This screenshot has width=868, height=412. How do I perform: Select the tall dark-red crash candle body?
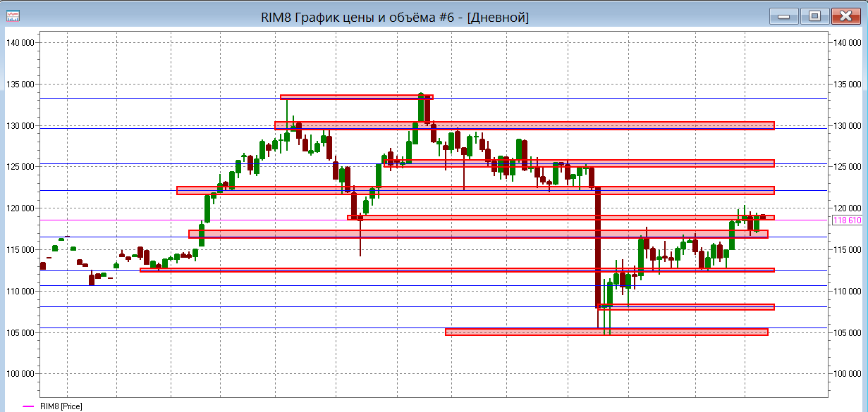(x=598, y=248)
